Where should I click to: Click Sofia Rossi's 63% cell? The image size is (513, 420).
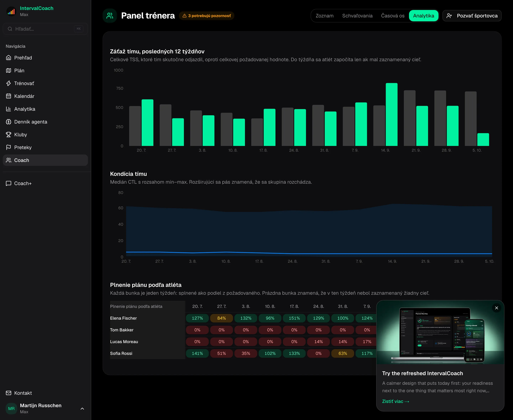[x=343, y=353]
